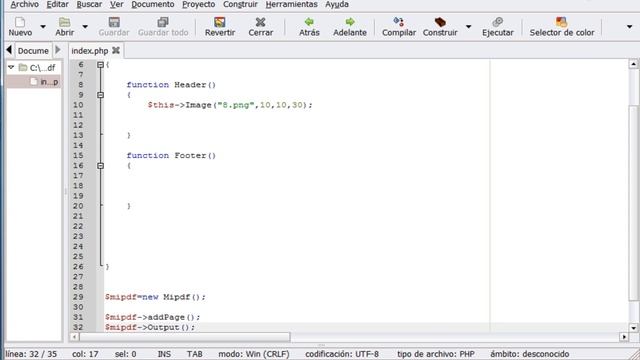Open the Abrir dropdown arrow

point(85,27)
